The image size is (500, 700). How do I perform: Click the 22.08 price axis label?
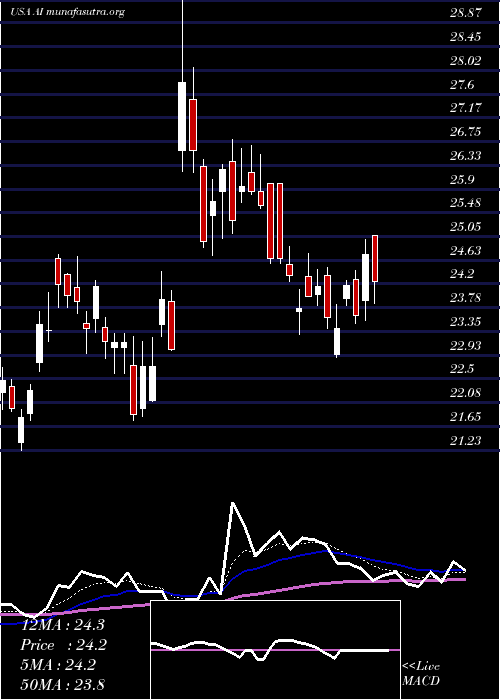pos(466,393)
